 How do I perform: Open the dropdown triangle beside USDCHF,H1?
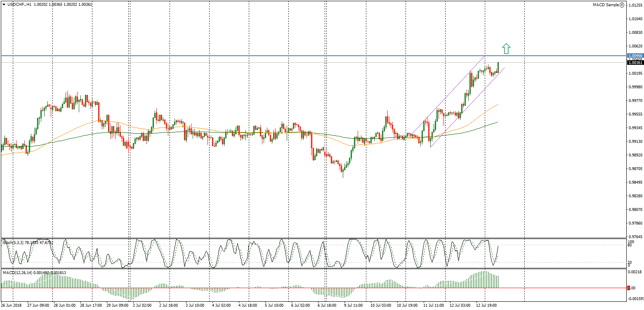pyautogui.click(x=4, y=4)
